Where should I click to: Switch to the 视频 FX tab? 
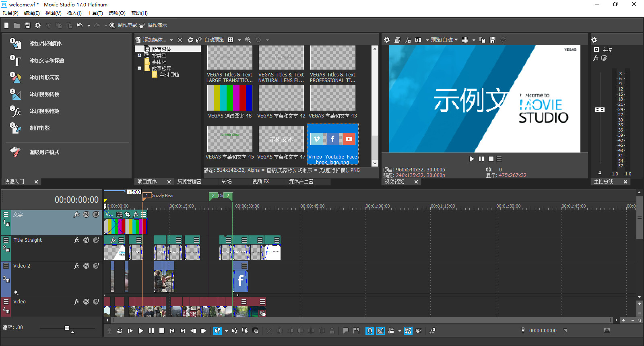pyautogui.click(x=260, y=182)
